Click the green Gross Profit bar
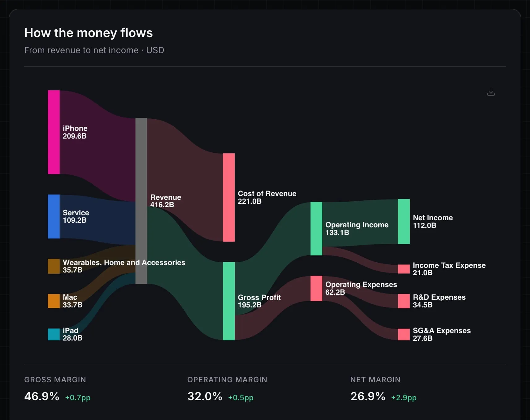The width and height of the screenshot is (530, 420). tap(229, 301)
